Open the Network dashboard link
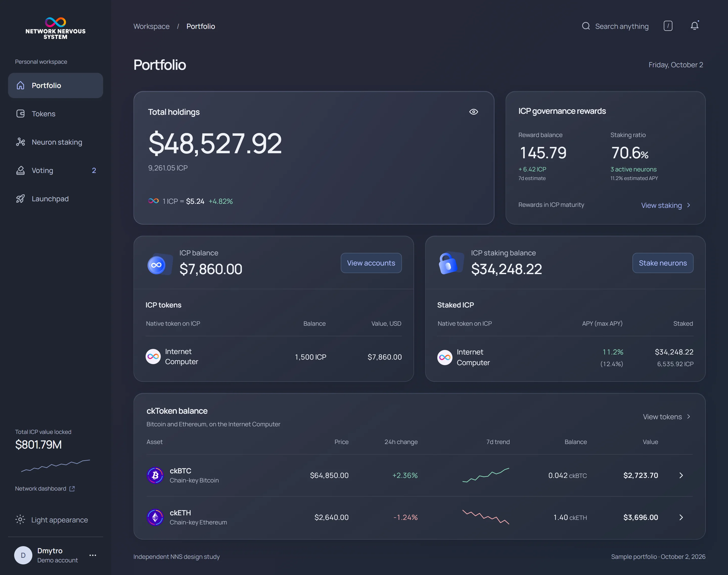Screen dimensions: 728x575 45,489
